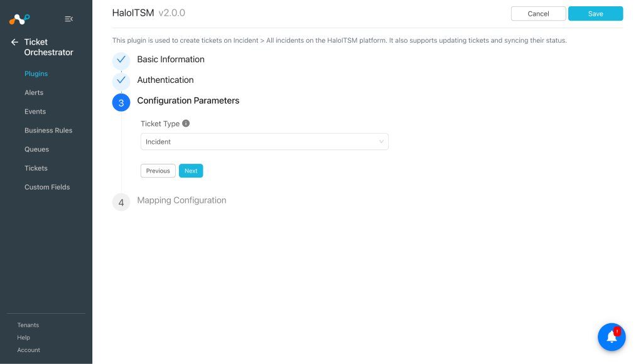Image resolution: width=643 pixels, height=364 pixels.
Task: Open Queues in the sidebar
Action: point(36,149)
